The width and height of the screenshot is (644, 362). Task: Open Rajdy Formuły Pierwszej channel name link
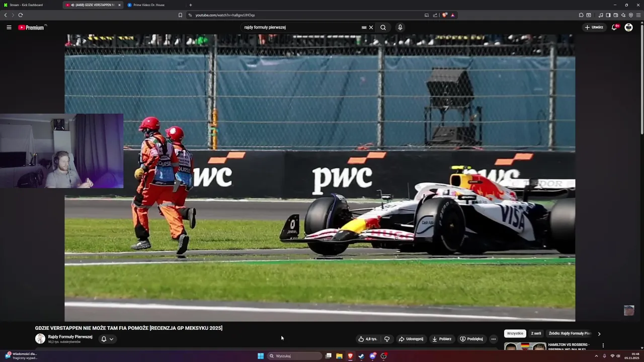(70, 337)
